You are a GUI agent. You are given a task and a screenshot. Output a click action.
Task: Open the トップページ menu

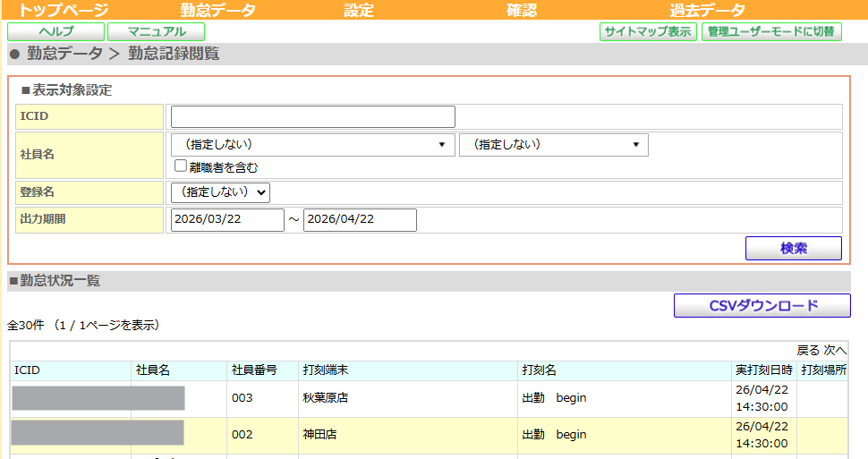[x=64, y=11]
